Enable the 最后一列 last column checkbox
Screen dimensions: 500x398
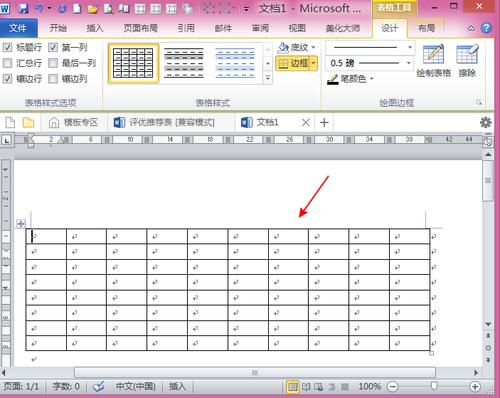[53, 63]
